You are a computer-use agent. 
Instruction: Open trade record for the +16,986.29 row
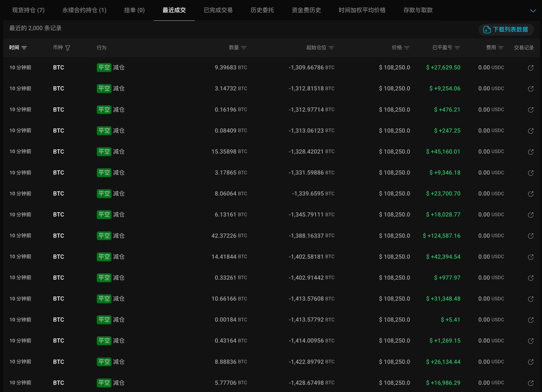pyautogui.click(x=531, y=383)
